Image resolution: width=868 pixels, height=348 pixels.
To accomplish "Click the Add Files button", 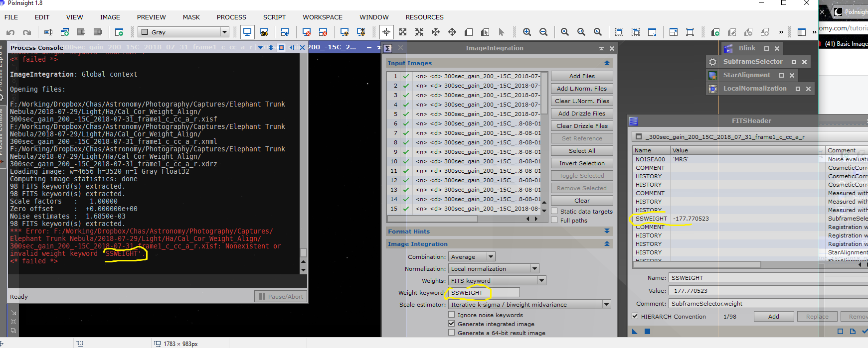I will (582, 76).
